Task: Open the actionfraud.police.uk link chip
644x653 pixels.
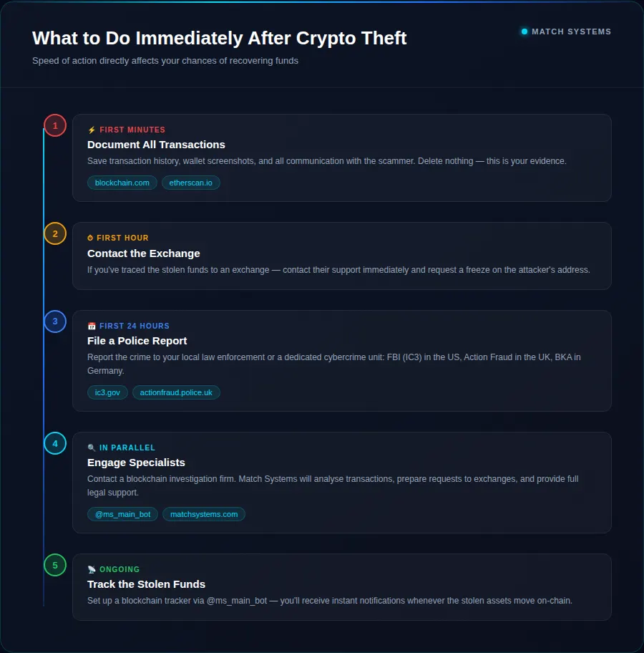Action: 176,392
